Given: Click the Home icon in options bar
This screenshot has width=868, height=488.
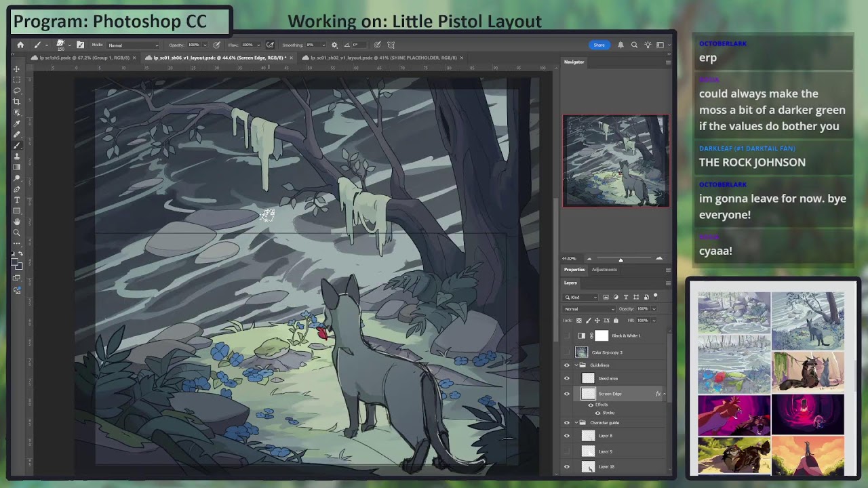Looking at the screenshot, I should 20,45.
